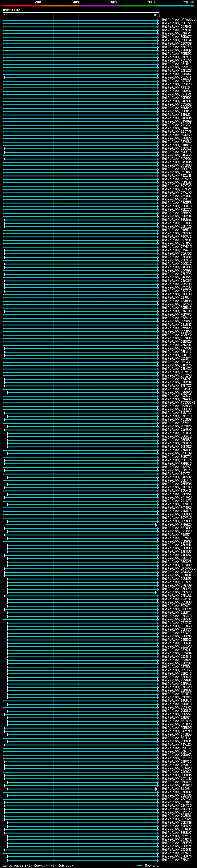Click the label UniRef100_Q112C2

pyautogui.click(x=176, y=125)
